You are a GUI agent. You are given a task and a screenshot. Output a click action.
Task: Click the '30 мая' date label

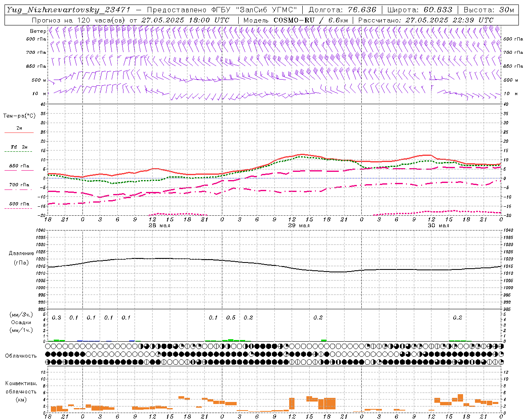438,226
